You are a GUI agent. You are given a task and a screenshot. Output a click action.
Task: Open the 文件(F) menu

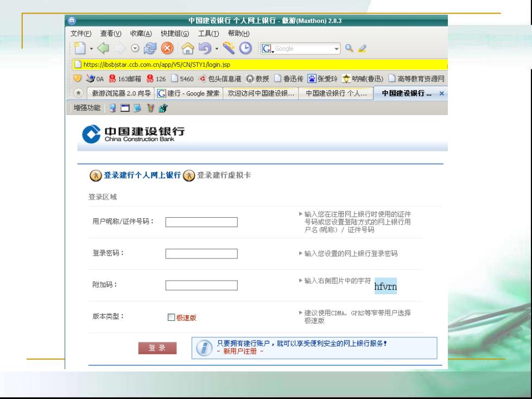(81, 33)
